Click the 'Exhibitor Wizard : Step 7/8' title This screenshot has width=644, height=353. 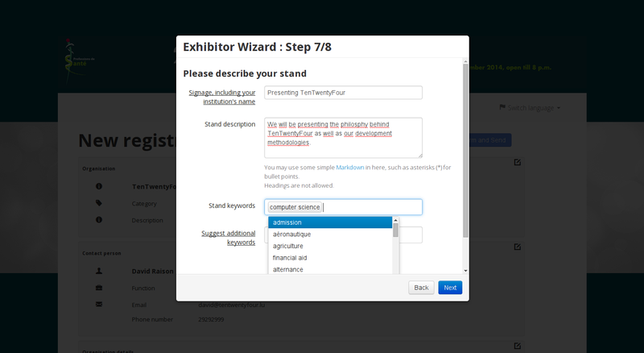pos(257,47)
